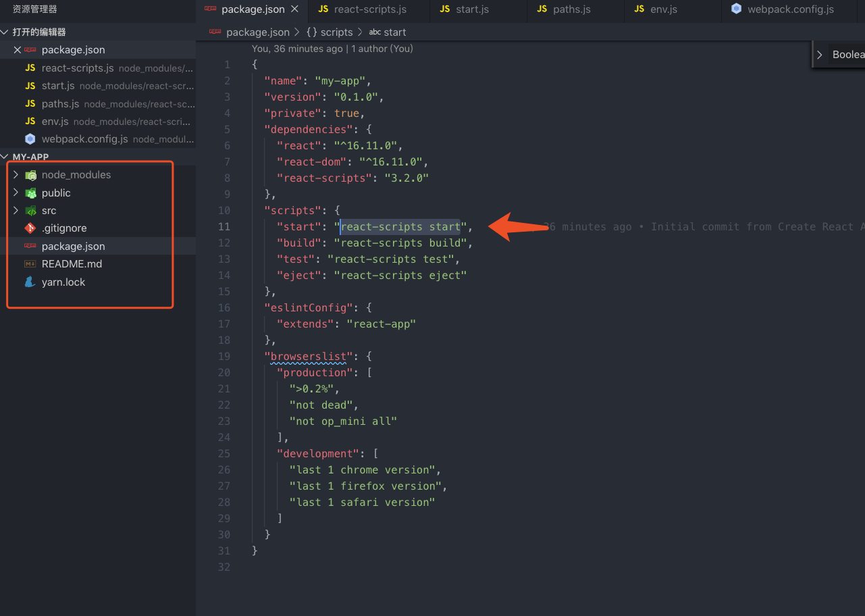865x616 pixels.
Task: Collapse the MY-APP project section
Action: click(x=5, y=157)
